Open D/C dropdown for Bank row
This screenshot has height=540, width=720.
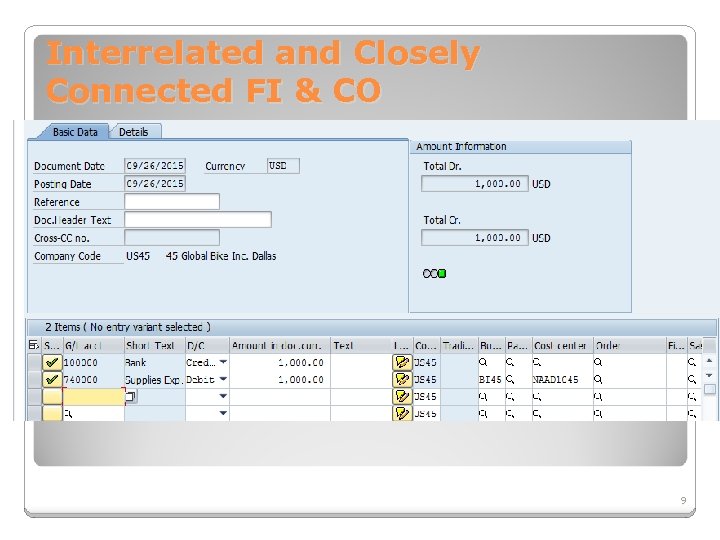223,362
